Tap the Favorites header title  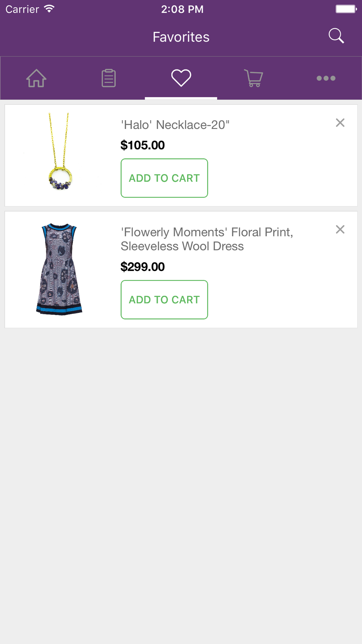[181, 37]
